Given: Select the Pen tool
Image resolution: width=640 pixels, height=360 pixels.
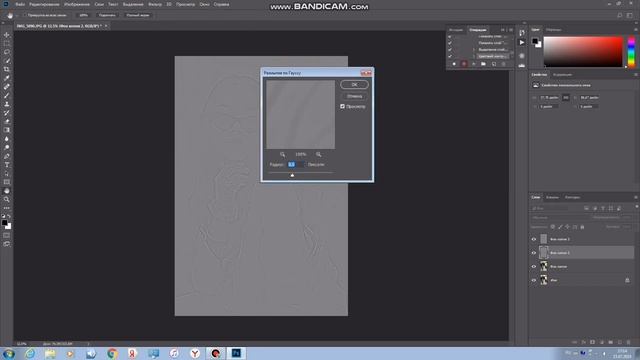Looking at the screenshot, I should [7, 156].
